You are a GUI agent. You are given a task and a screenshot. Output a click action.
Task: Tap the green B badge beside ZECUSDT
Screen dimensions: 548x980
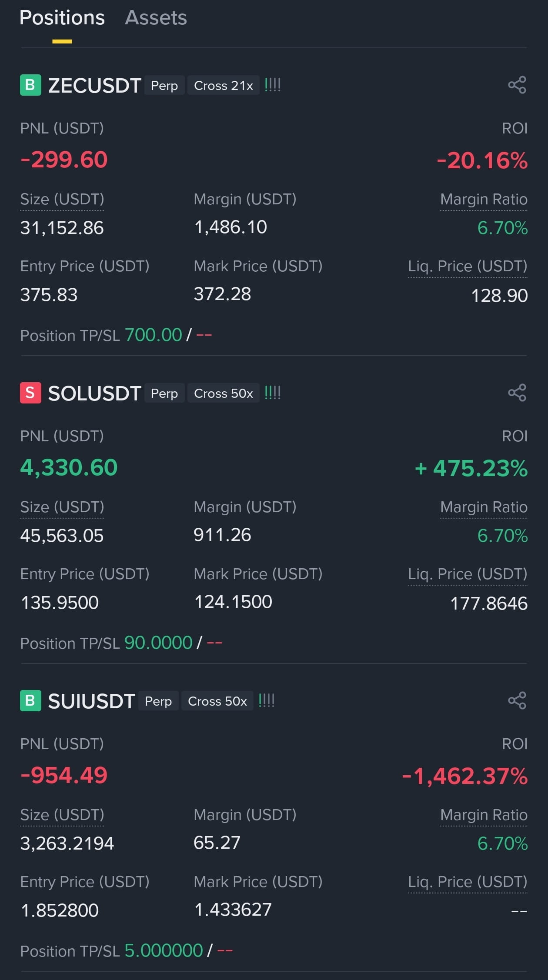(x=30, y=85)
